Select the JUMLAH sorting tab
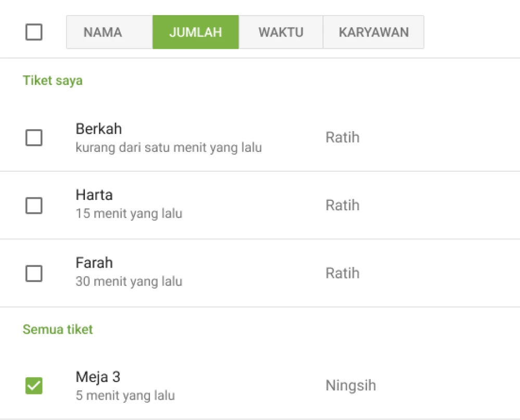This screenshot has width=520, height=420. 195,32
